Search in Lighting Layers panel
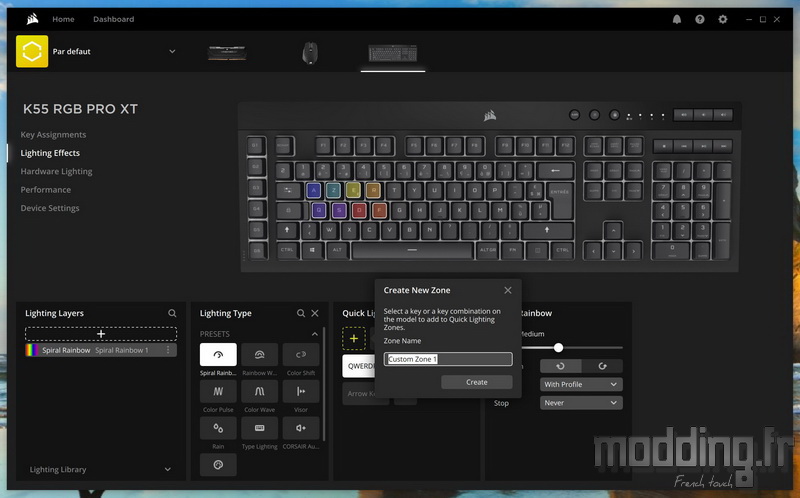The image size is (800, 498). click(x=172, y=313)
